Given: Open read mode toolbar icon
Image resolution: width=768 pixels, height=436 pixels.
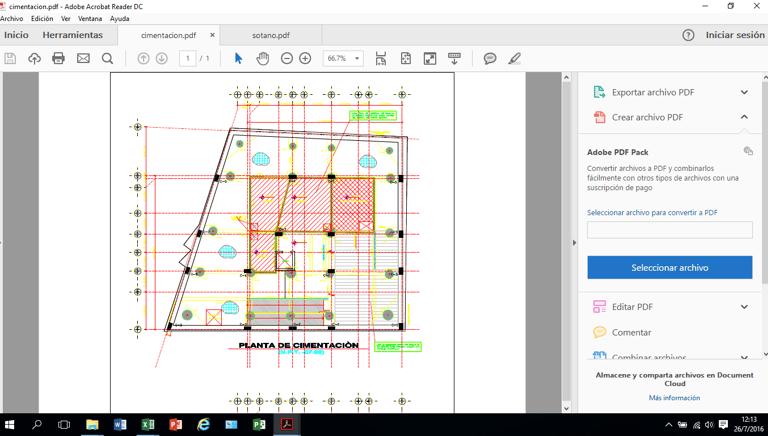Looking at the screenshot, I should click(454, 58).
